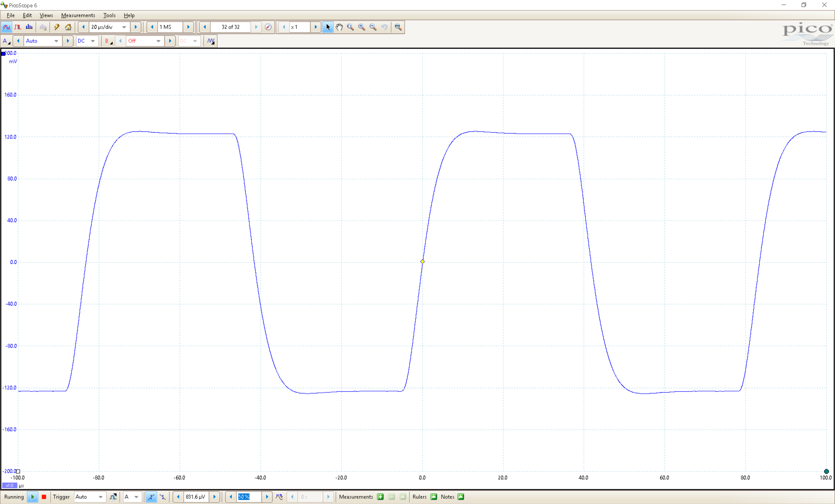This screenshot has height=504, width=835.
Task: Increase pre-trigger percentage 50 %
Action: 267,496
